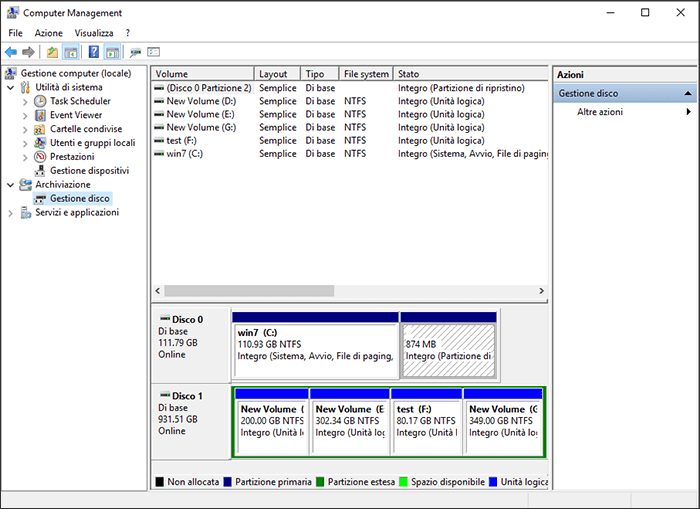Select the 874 MB recovery partition block
The image size is (700, 509).
tap(449, 346)
